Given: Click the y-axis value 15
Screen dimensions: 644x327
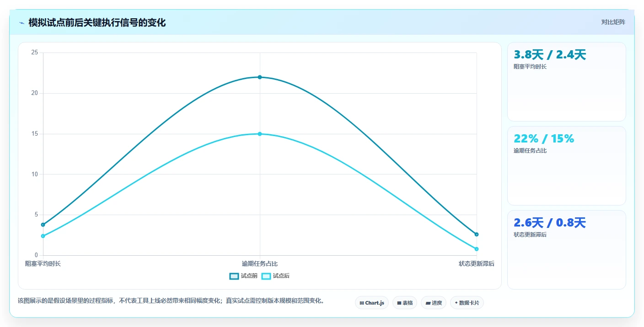Looking at the screenshot, I should 34,134.
